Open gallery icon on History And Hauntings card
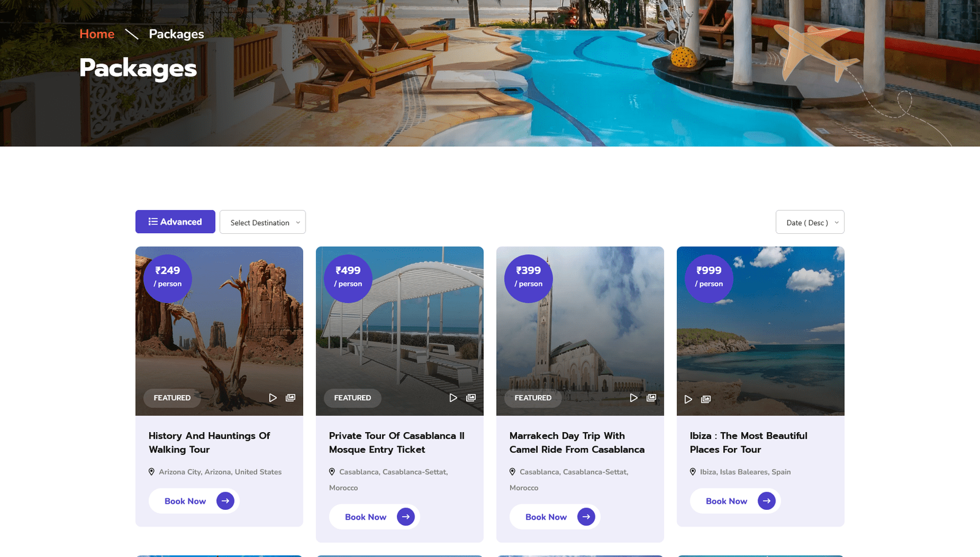Screen dimensions: 980x557 coord(290,398)
